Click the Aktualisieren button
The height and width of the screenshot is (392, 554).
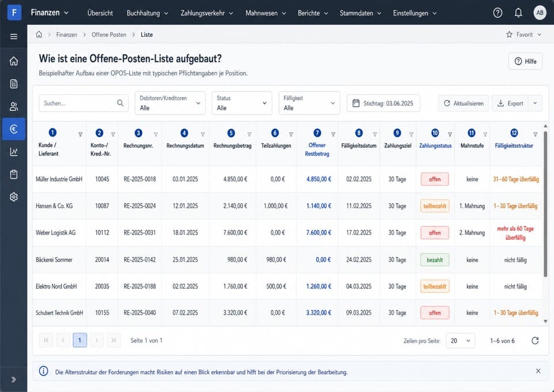[463, 103]
